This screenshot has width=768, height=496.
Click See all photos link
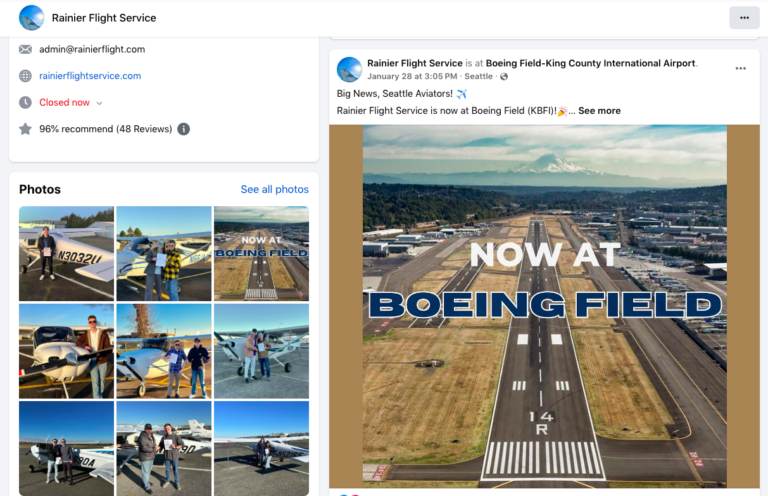[x=274, y=189]
